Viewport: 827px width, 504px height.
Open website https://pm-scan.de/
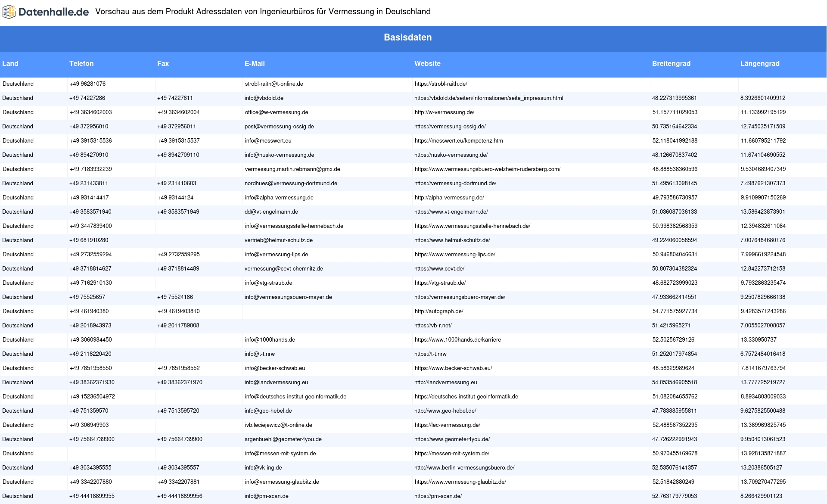coord(438,496)
